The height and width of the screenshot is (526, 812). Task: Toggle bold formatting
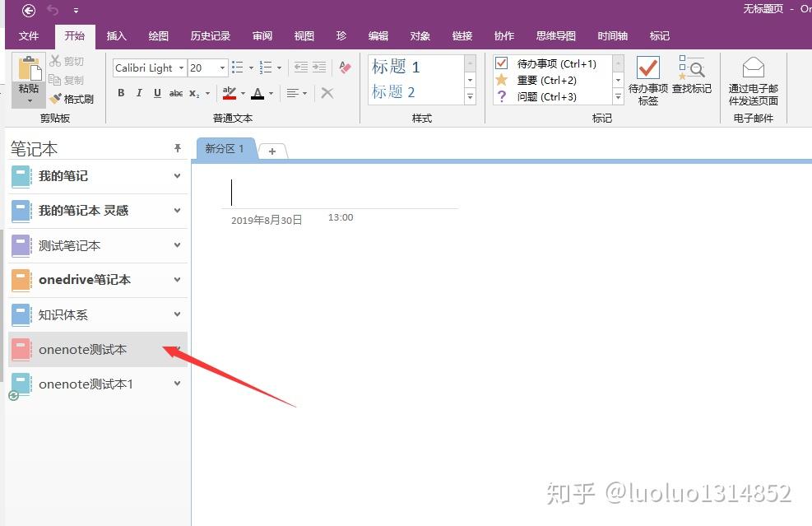coord(121,93)
